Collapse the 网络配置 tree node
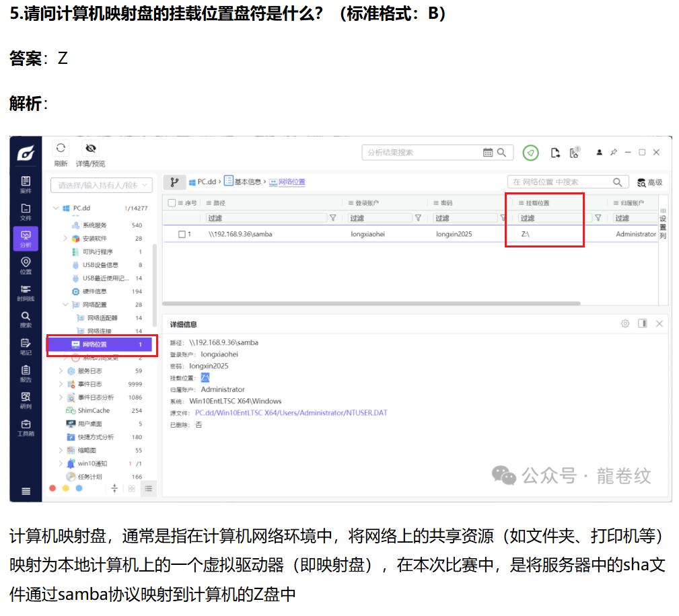The image size is (679, 616). pyautogui.click(x=65, y=305)
